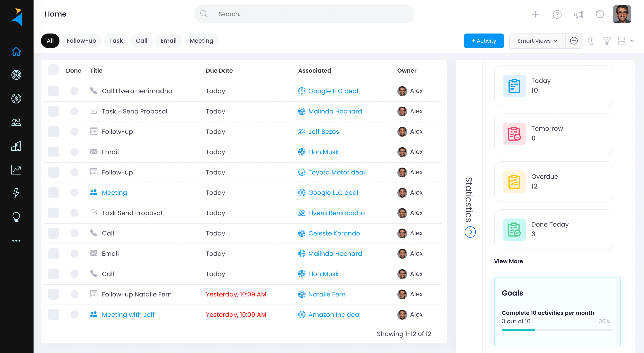Click the Companies building icon in sidebar

16,146
